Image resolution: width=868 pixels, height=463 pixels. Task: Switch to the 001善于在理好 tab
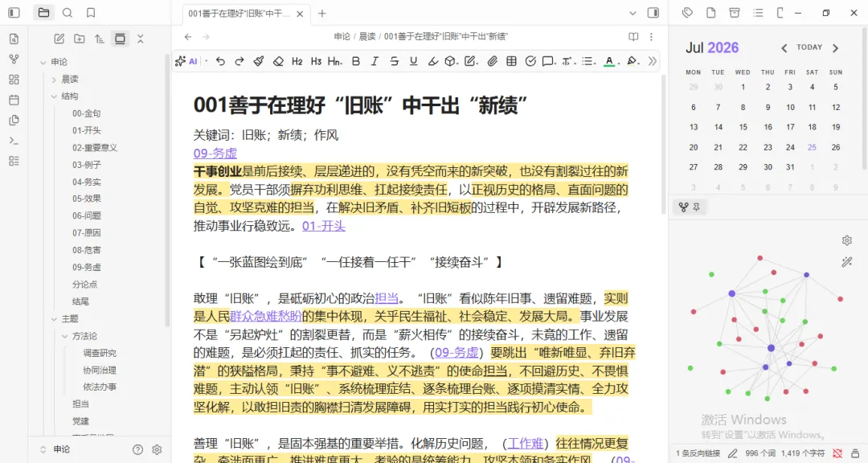click(240, 14)
